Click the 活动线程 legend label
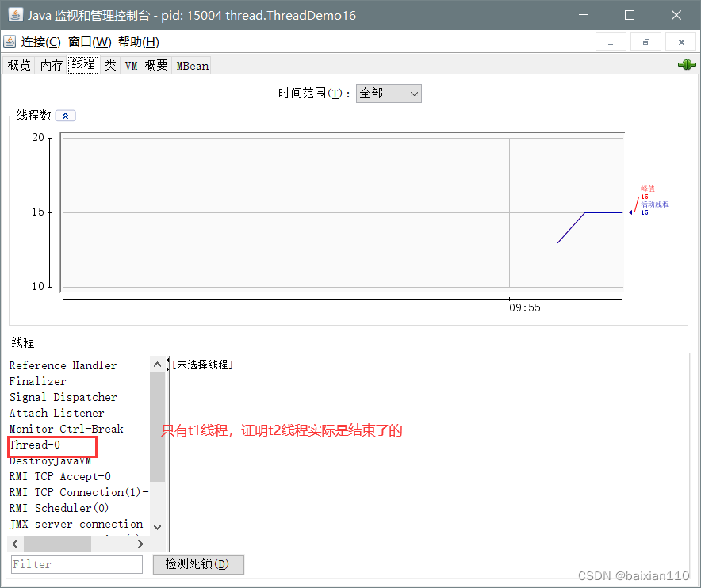The image size is (701, 588). 655,204
